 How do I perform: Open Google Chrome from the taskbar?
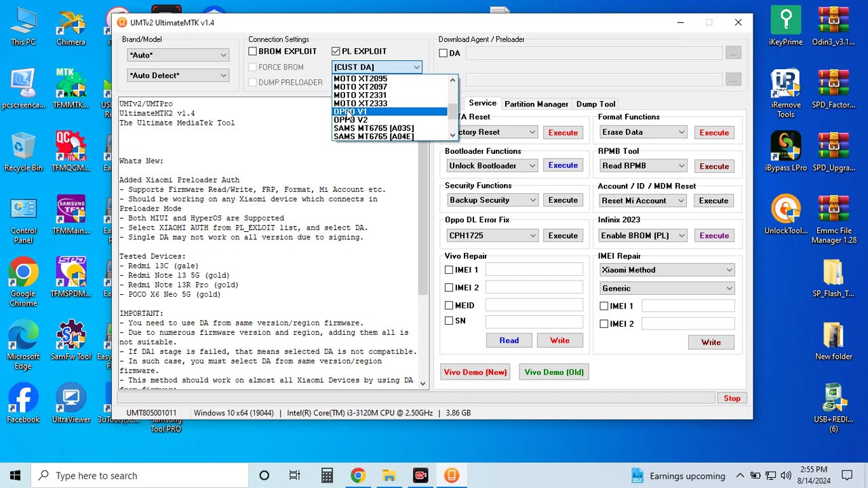pyautogui.click(x=357, y=476)
